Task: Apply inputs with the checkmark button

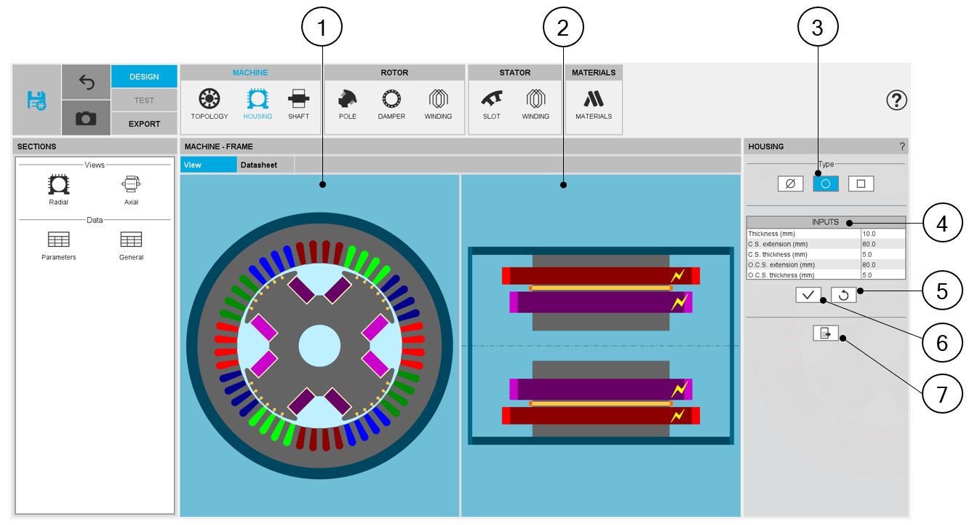Action: click(808, 295)
